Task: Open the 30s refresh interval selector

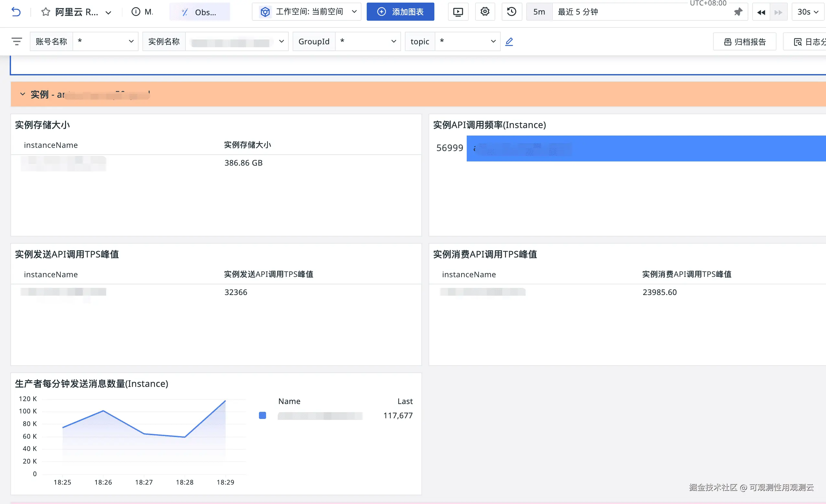Action: 807,12
